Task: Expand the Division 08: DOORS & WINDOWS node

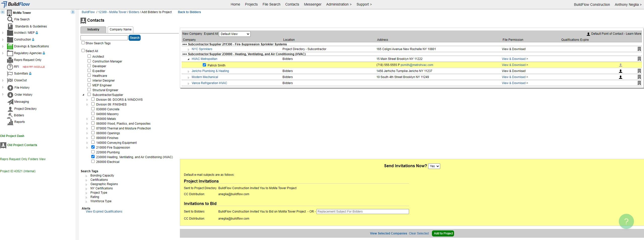Action: [x=87, y=100]
